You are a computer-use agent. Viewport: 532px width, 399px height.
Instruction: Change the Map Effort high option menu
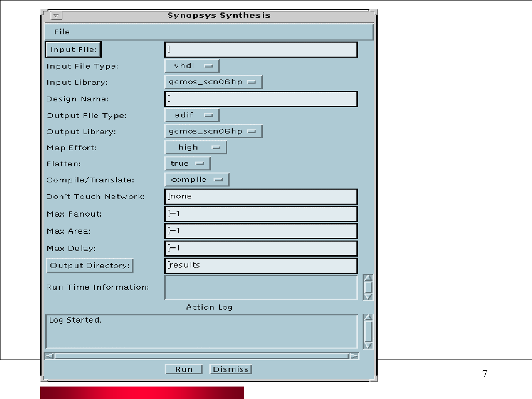(x=195, y=148)
